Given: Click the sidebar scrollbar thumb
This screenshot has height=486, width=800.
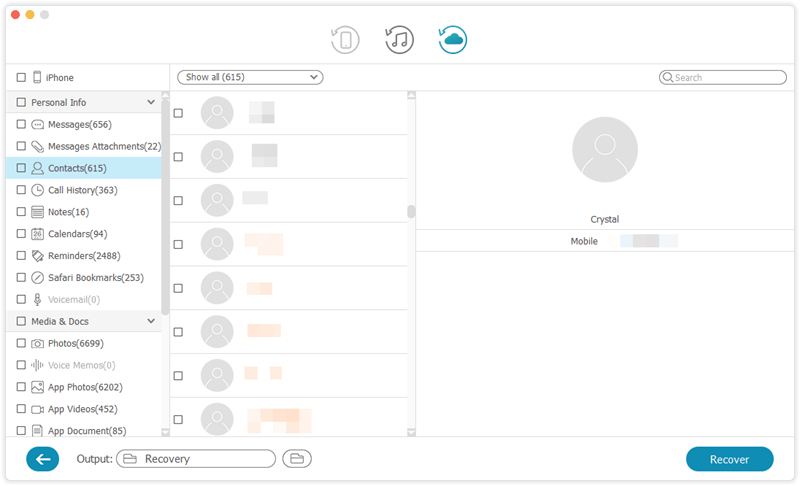Looking at the screenshot, I should [165, 207].
